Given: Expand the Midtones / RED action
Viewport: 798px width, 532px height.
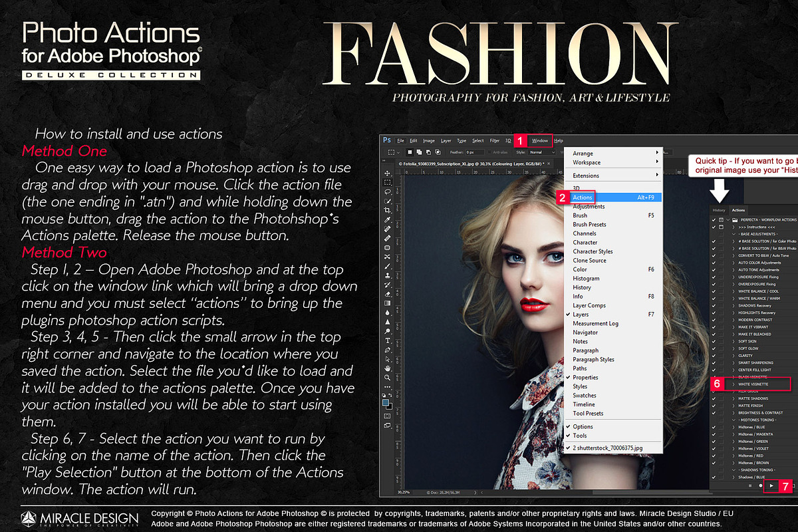Looking at the screenshot, I should click(733, 456).
